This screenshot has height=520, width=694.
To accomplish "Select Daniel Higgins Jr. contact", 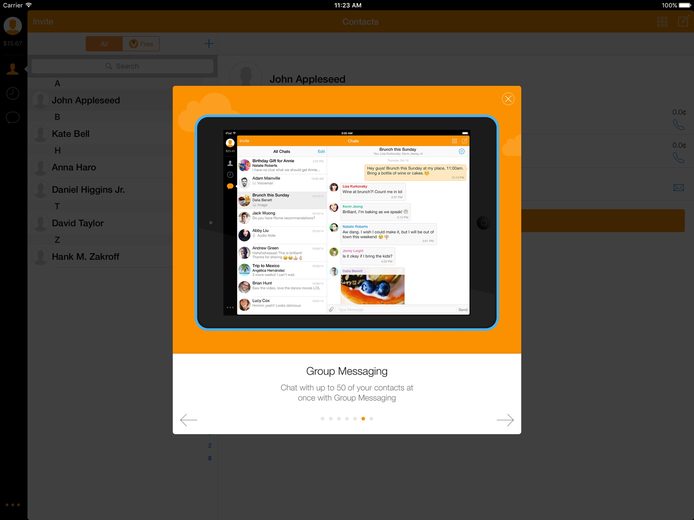I will pos(102,189).
